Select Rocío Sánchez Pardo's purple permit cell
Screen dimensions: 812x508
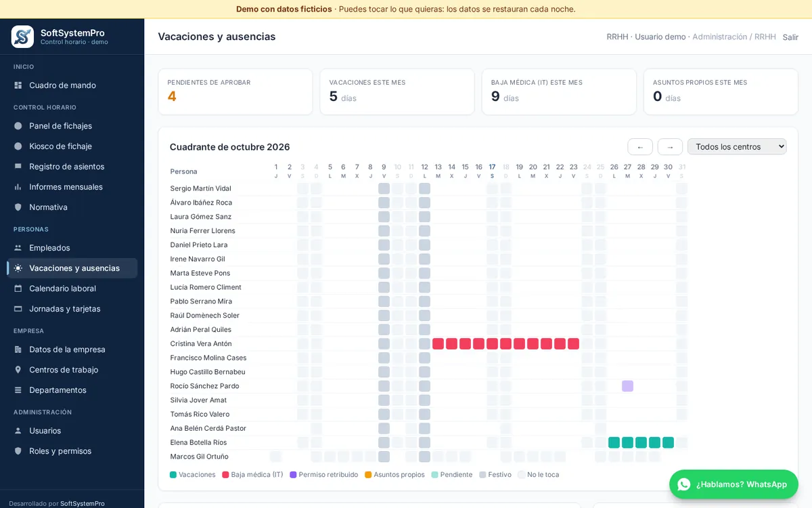[627, 386]
